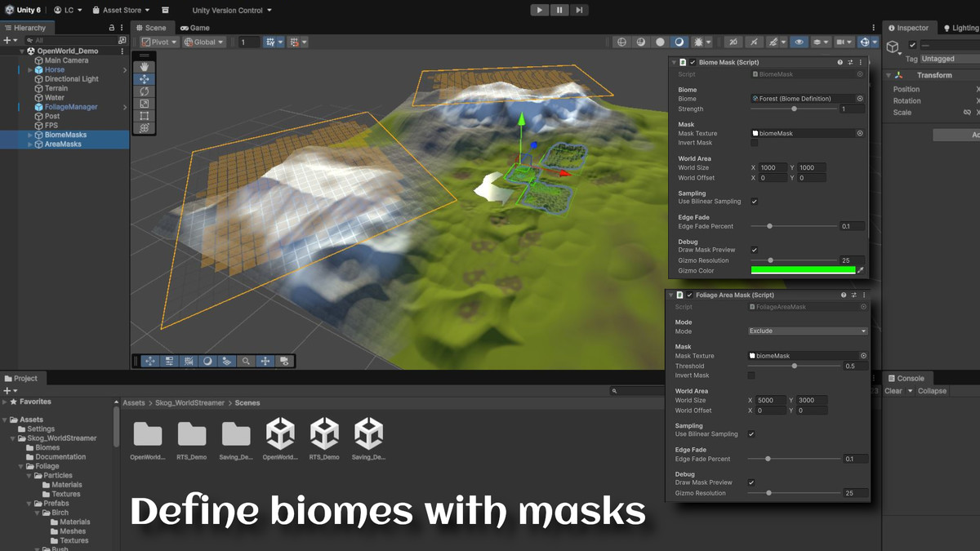
Task: Open the RTS_Demo folder thumbnail
Action: [192, 434]
